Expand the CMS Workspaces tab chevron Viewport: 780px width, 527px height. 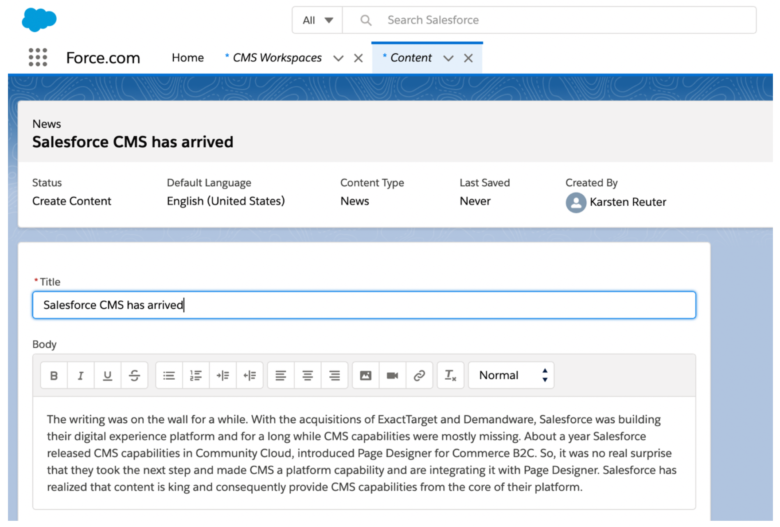338,58
